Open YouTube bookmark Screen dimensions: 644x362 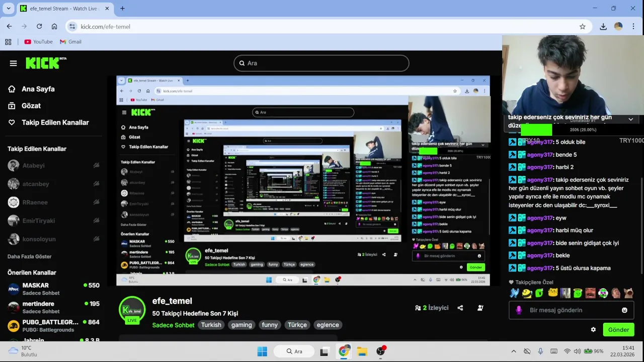tap(39, 42)
